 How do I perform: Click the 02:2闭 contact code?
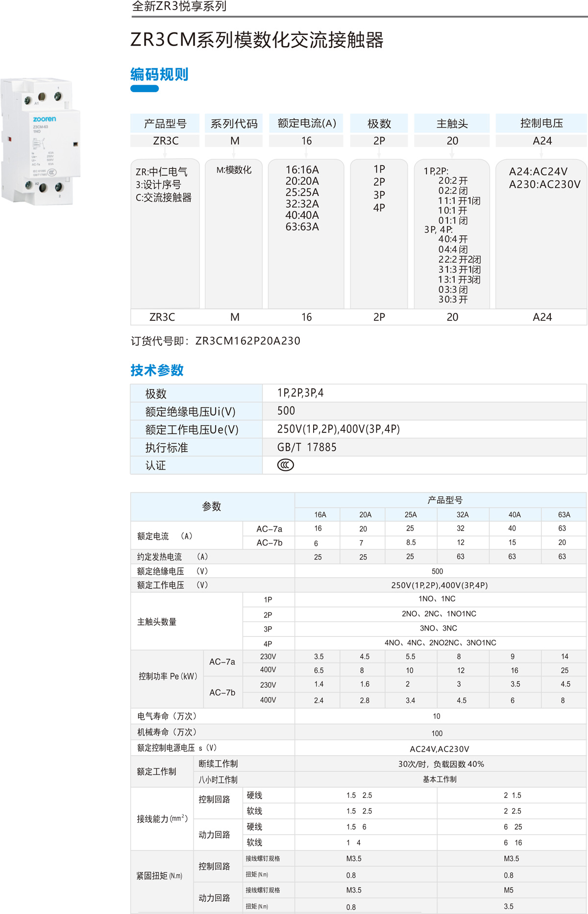point(453,191)
